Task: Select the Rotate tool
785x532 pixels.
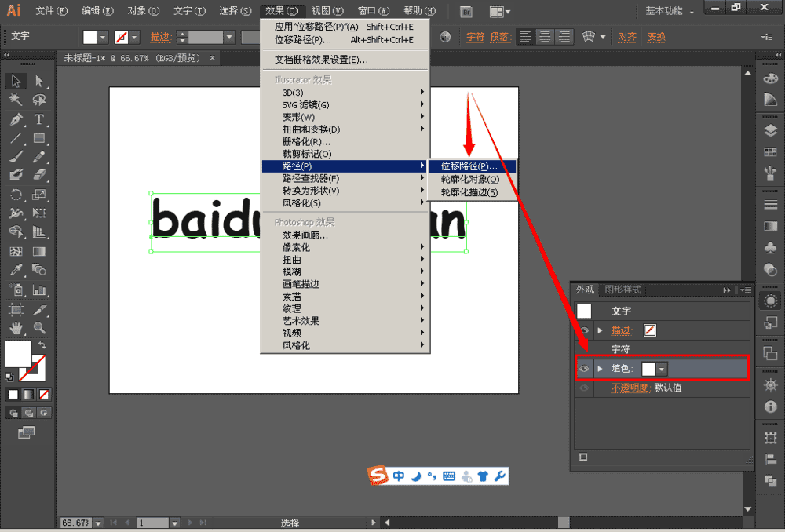Action: [x=16, y=195]
